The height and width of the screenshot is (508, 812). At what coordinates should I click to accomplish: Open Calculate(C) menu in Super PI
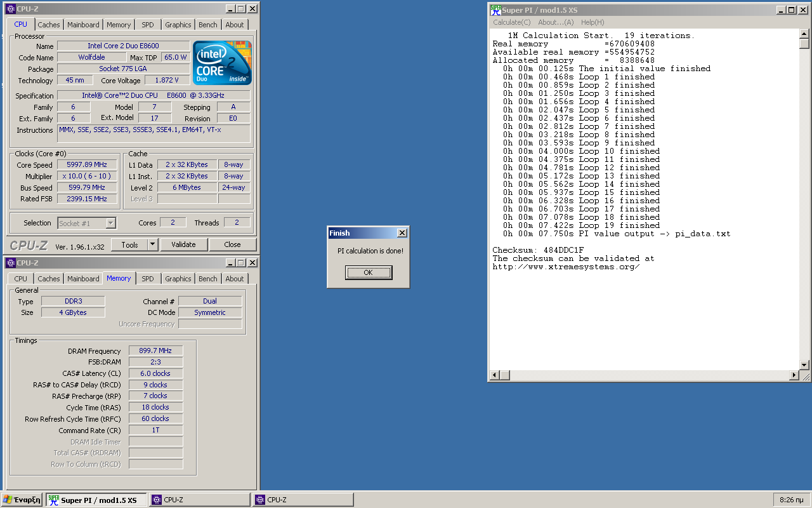512,22
